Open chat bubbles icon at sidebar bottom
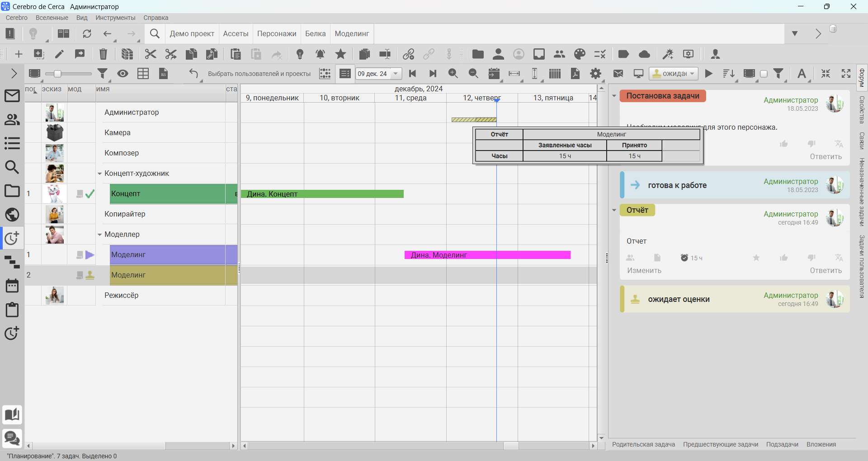 12,438
